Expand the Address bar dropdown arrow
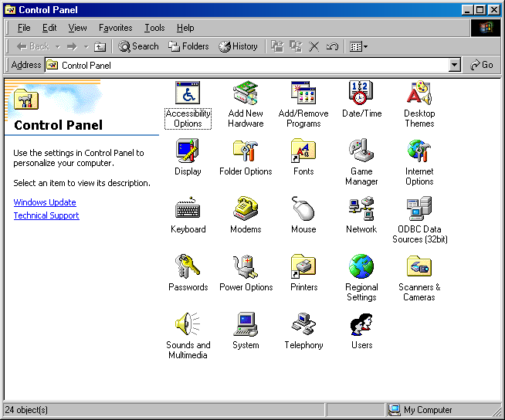Screen dimensions: 505x420 coord(454,65)
